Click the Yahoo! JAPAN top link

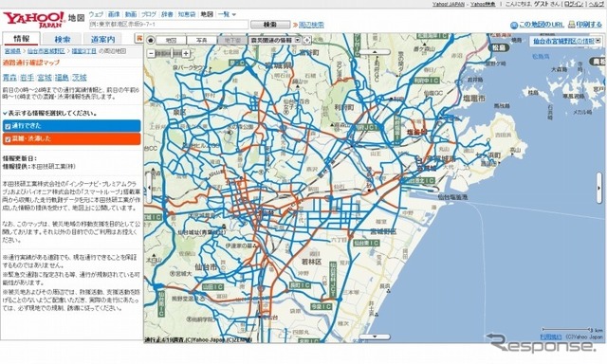449,4
